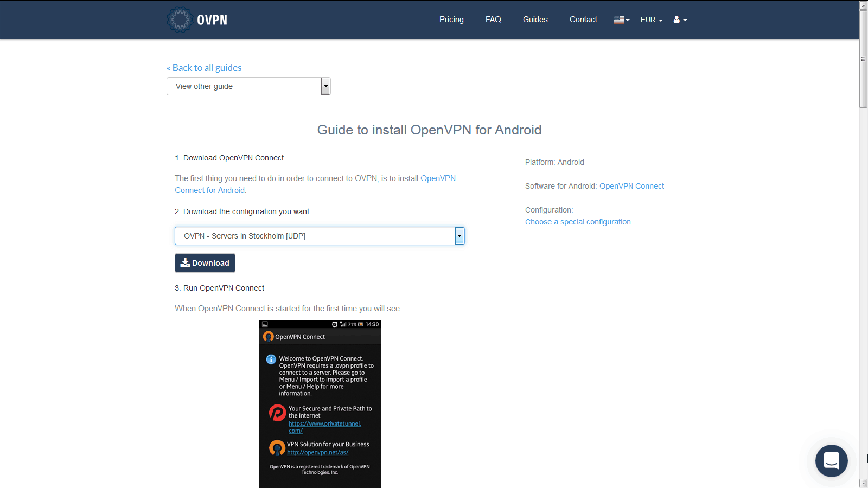Open the live chat bubble widget
This screenshot has height=488, width=868.
832,461
